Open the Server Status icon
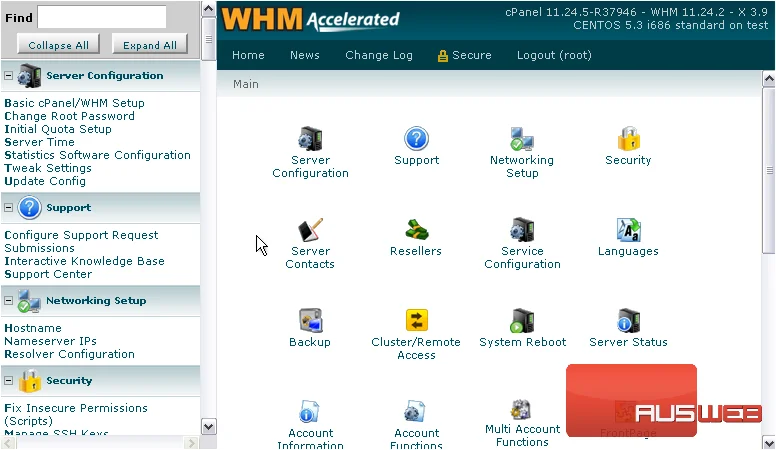The height and width of the screenshot is (450, 776). 629,321
